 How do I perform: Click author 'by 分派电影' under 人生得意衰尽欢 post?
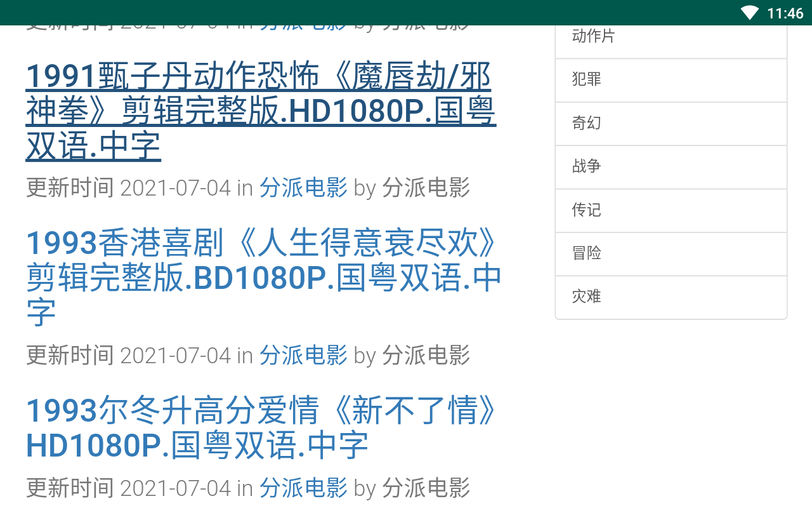click(x=412, y=355)
